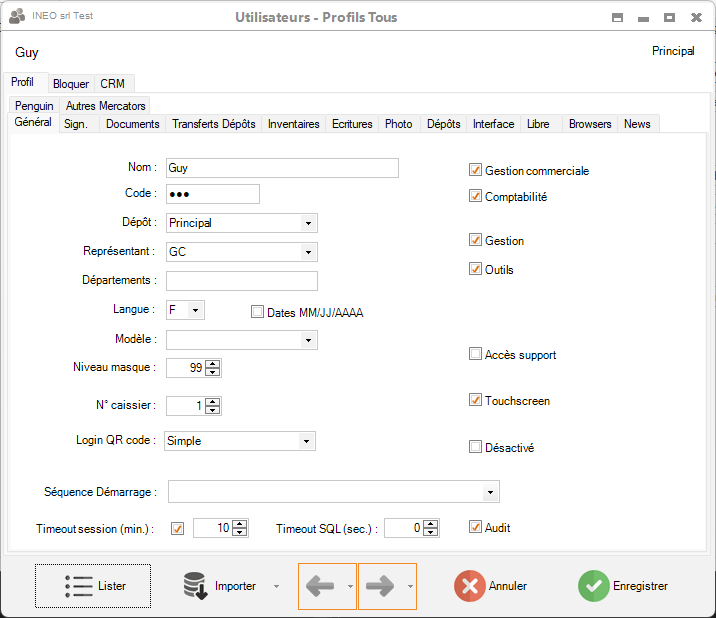
Task: Click the red Annuler cancel icon
Action: [x=469, y=586]
